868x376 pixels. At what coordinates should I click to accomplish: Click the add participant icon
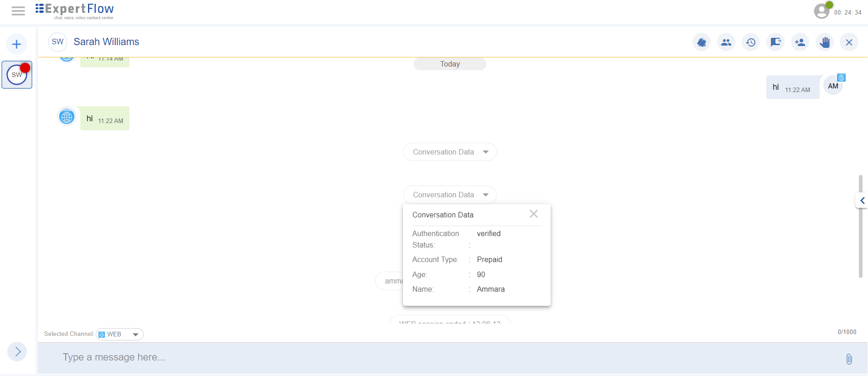(x=800, y=42)
